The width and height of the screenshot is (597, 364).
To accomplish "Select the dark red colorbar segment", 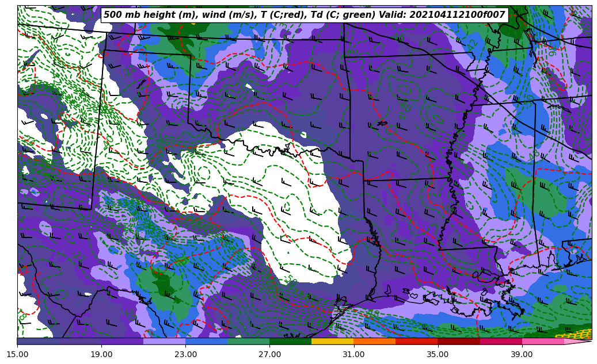I will pos(458,341).
